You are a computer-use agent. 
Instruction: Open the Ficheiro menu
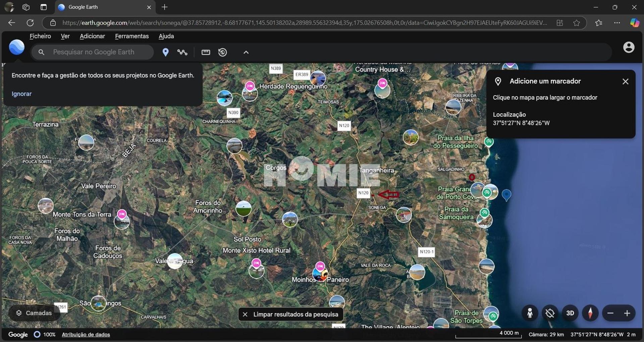(40, 36)
